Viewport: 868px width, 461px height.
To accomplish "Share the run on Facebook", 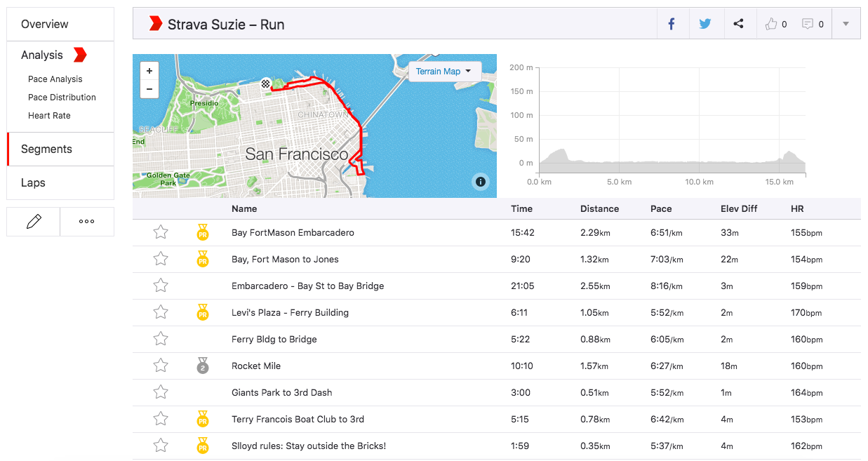I will [x=672, y=22].
